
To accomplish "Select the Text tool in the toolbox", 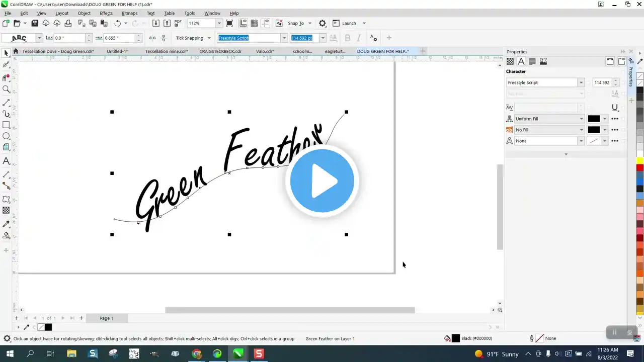I will pyautogui.click(x=6, y=161).
